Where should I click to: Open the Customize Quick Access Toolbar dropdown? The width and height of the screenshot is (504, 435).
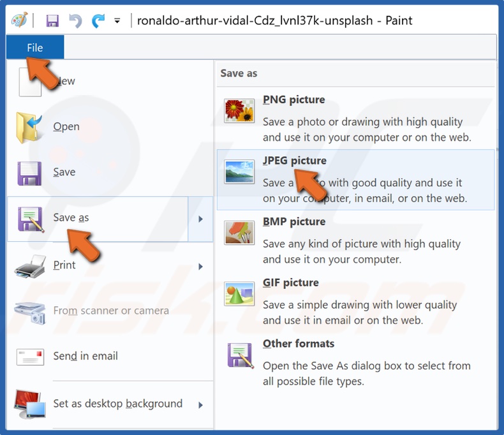pos(117,21)
